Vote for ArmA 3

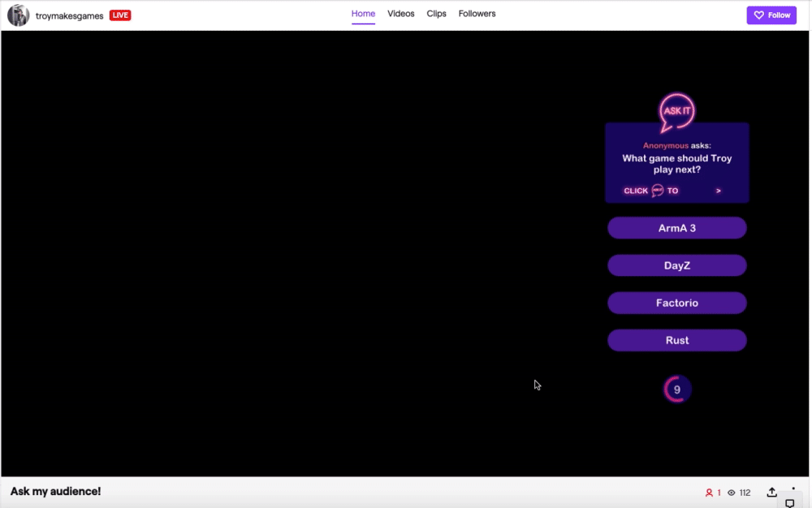pos(677,228)
